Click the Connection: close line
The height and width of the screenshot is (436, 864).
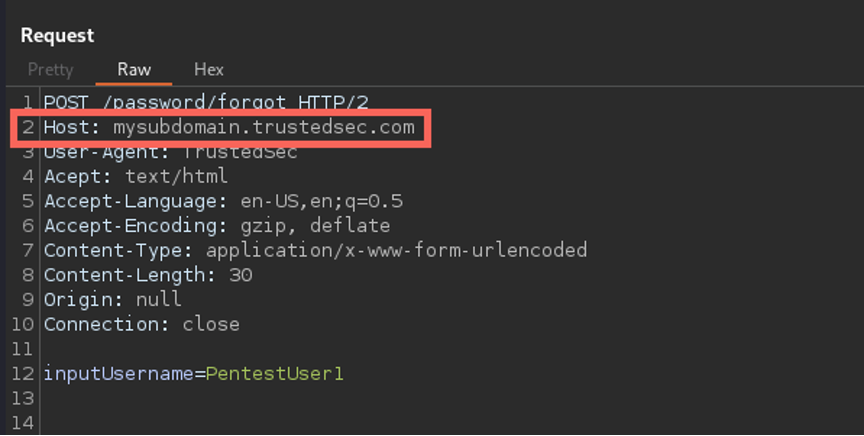tap(142, 324)
